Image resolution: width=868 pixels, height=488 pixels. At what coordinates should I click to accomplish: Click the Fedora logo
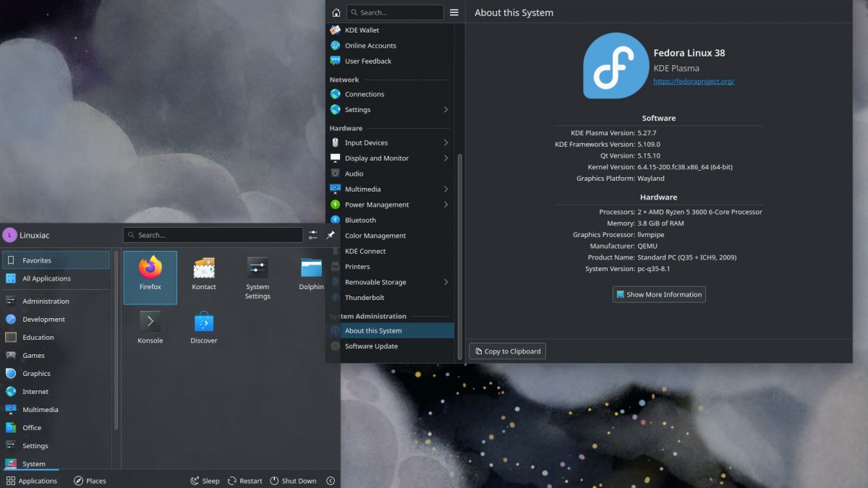click(x=616, y=66)
